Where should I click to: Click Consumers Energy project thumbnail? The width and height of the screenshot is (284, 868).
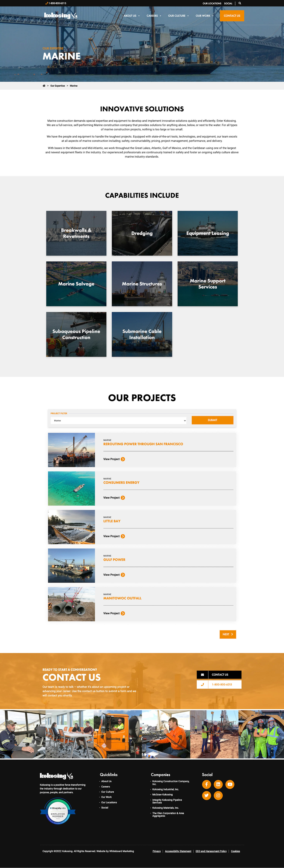coord(71,488)
